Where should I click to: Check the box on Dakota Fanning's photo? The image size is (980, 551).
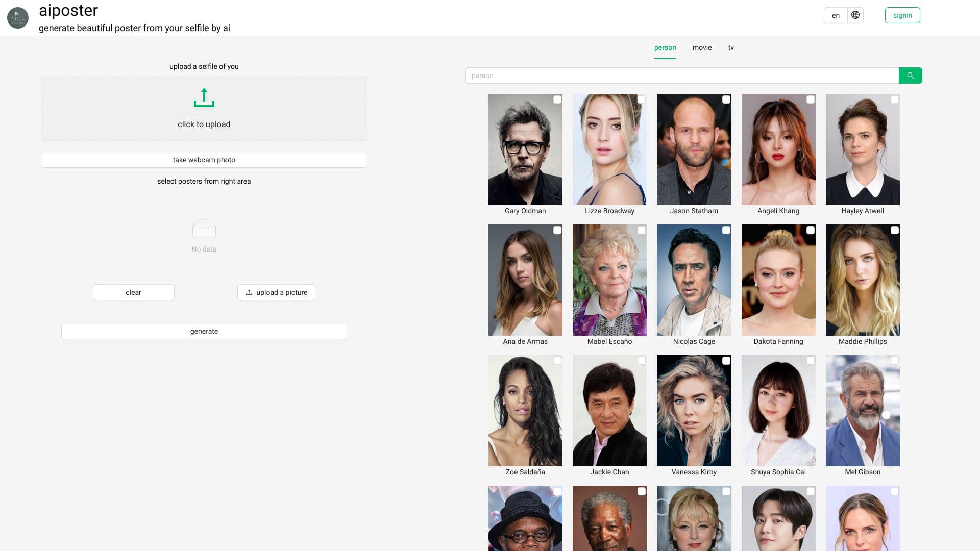pyautogui.click(x=810, y=230)
